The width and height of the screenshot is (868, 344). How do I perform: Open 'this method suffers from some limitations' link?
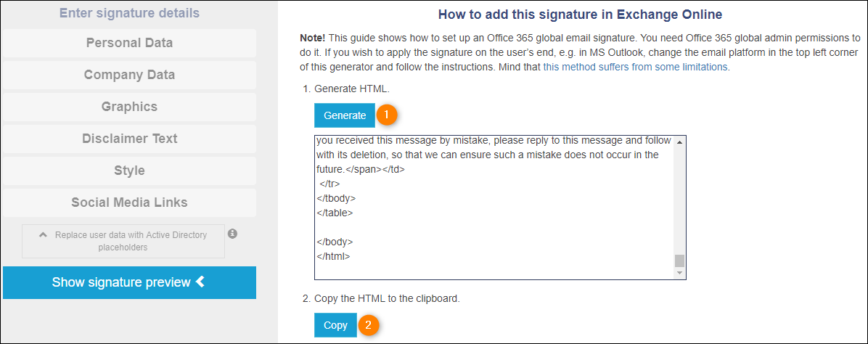636,67
